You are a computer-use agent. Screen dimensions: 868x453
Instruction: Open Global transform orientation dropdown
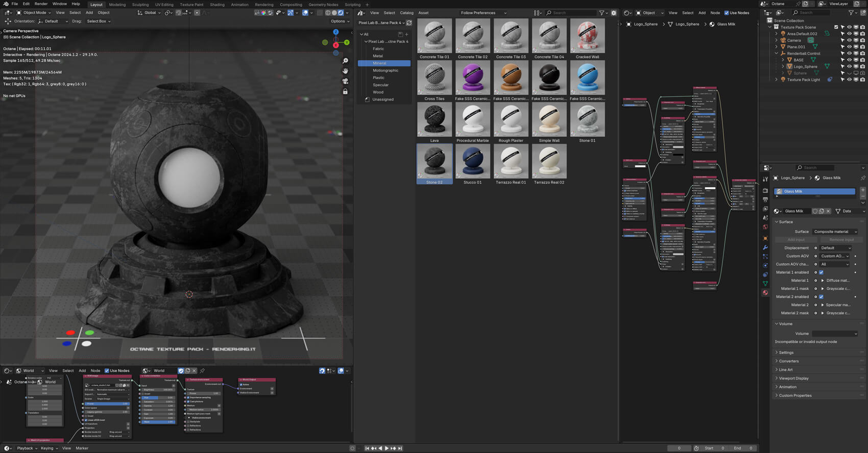[x=149, y=13]
